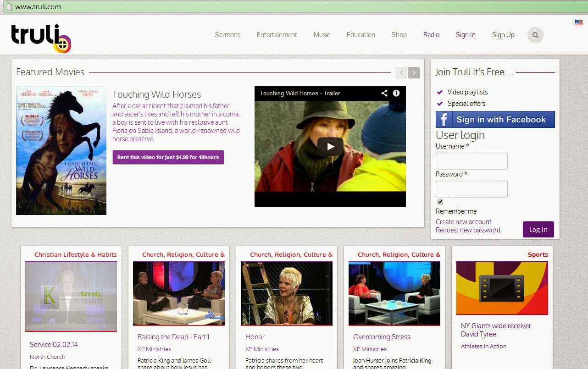Click the share icon on trailer
Screen dimensions: 588x369
pyautogui.click(x=384, y=93)
